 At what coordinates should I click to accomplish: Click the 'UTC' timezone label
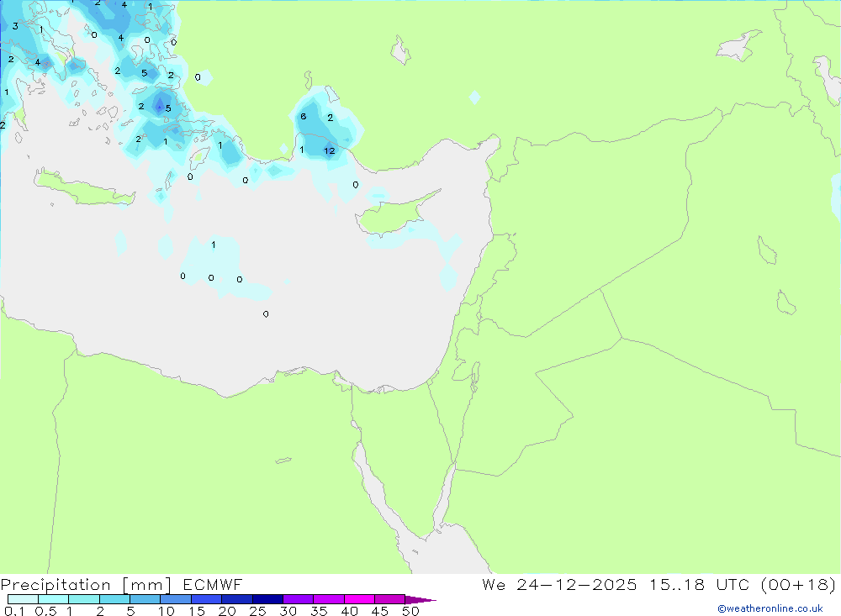pyautogui.click(x=733, y=584)
